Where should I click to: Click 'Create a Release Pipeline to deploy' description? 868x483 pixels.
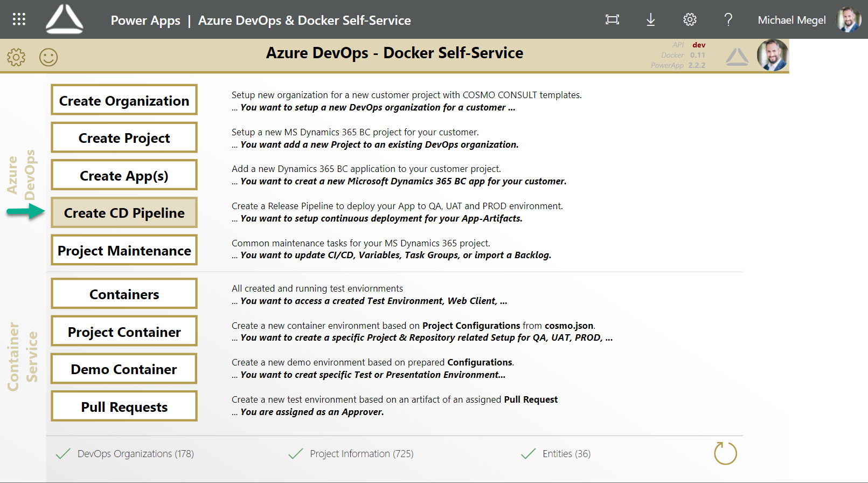[x=397, y=206]
